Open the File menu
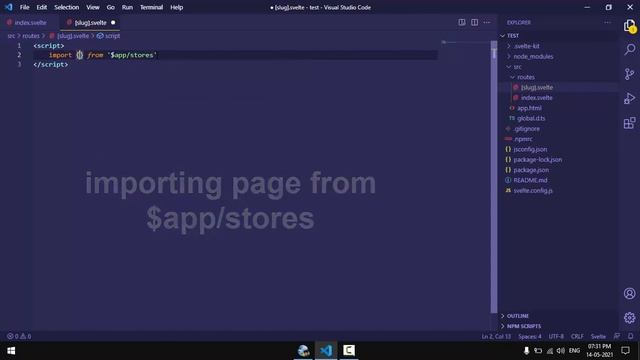This screenshot has width=640, height=360. pos(24,7)
